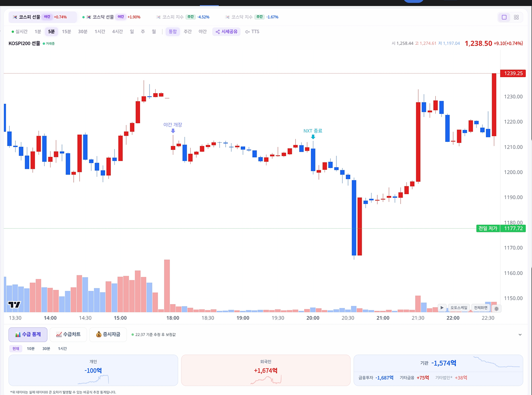
Task: Click the 1,238.50 last price text
Action: pyautogui.click(x=478, y=43)
